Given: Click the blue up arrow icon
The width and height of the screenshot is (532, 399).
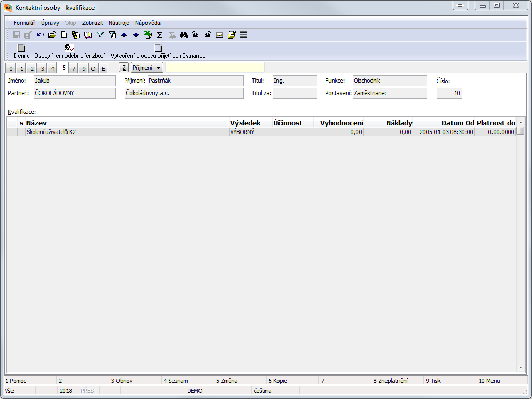Looking at the screenshot, I should tap(124, 35).
